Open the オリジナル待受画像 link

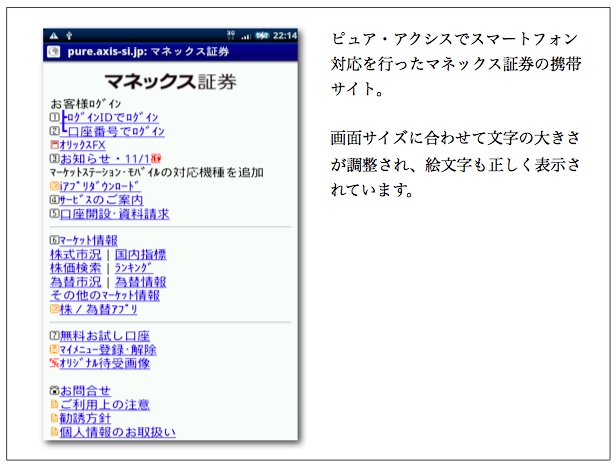pos(105,363)
